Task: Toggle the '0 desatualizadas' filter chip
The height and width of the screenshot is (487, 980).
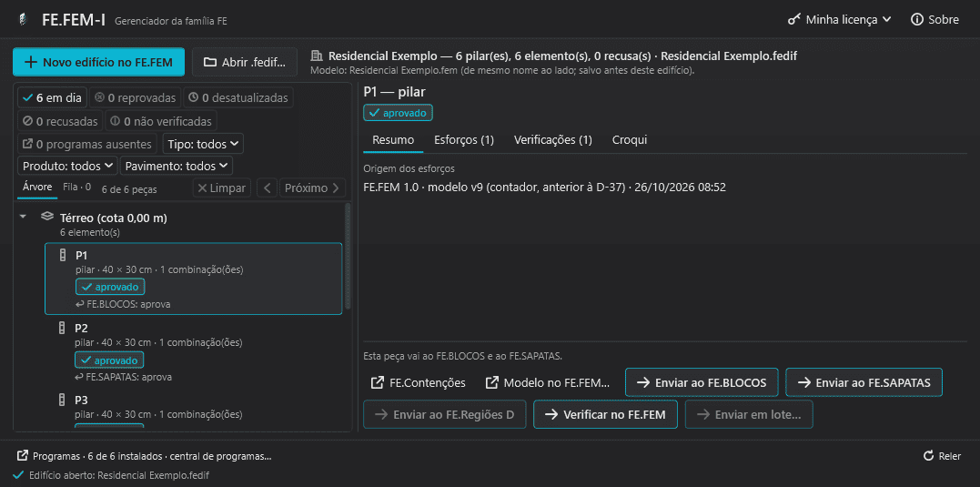Action: (x=238, y=97)
